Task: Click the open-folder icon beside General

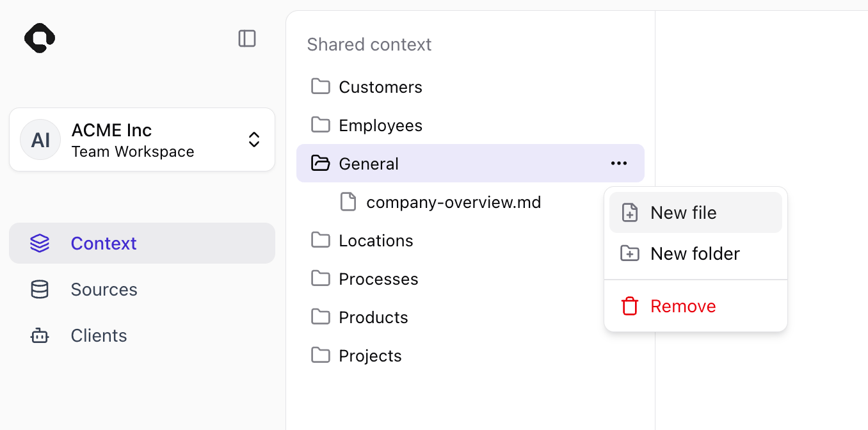Action: point(321,163)
